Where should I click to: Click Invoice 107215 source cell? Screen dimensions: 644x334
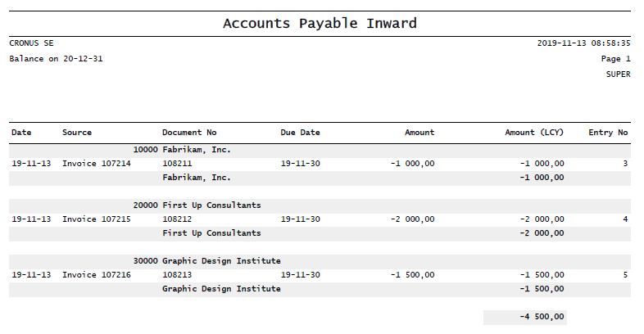(97, 219)
